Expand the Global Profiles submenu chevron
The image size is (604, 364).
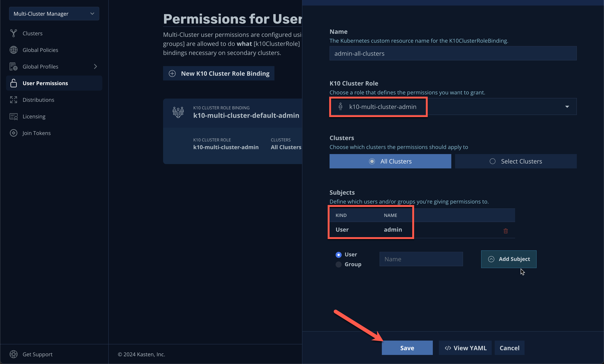click(95, 66)
